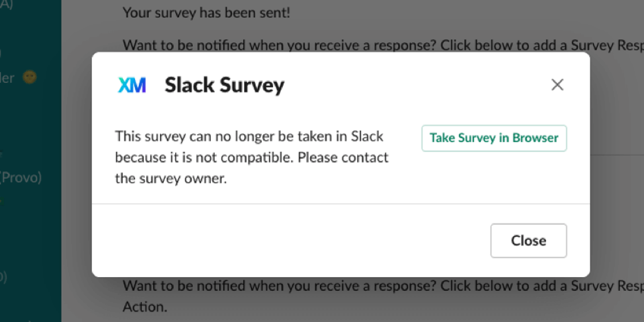Click the Slack Survey dialog title

point(224,85)
